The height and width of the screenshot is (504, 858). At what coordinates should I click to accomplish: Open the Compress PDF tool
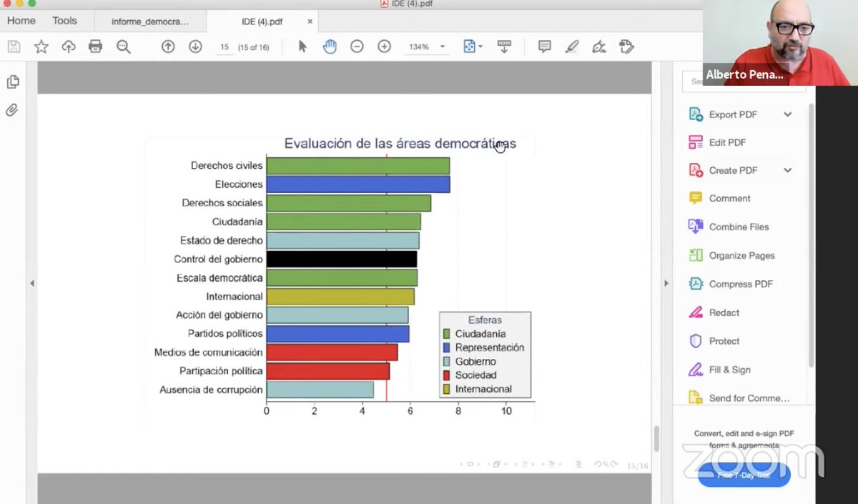(740, 284)
